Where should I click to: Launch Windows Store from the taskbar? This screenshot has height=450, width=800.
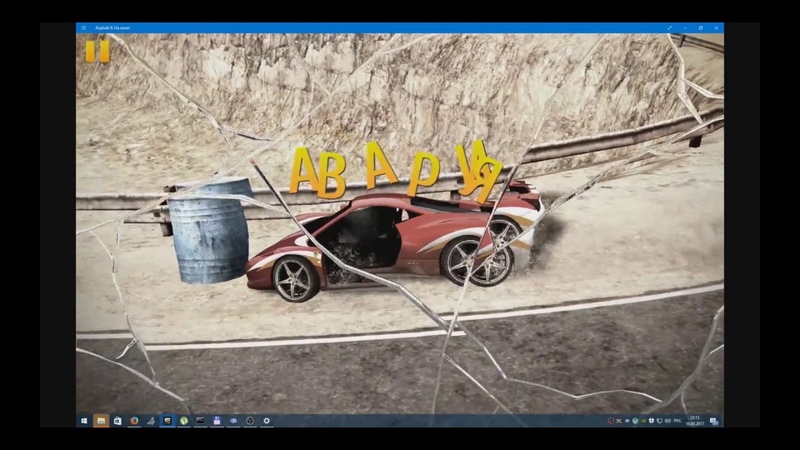[x=117, y=421]
